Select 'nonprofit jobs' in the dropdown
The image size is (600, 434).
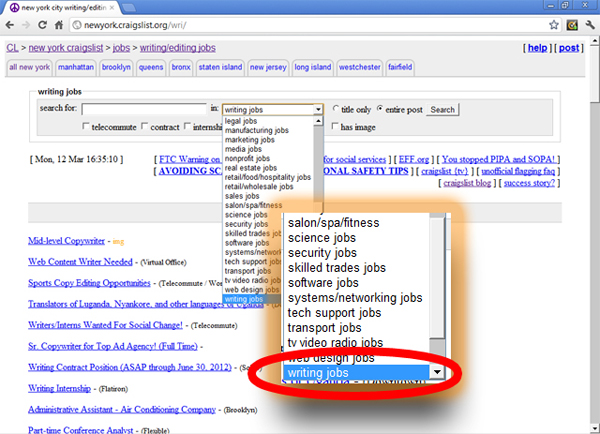click(247, 158)
